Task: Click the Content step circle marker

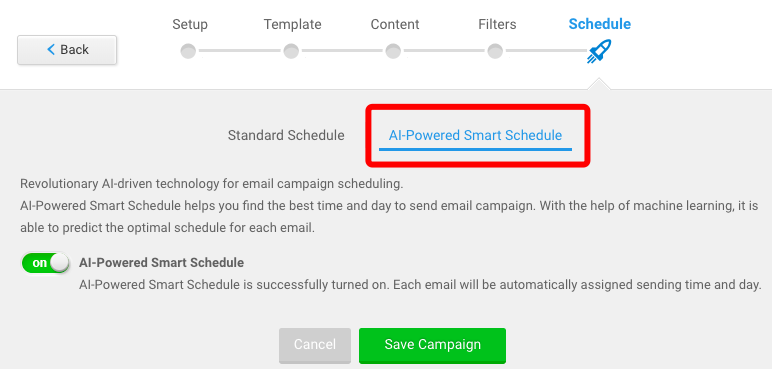Action: click(393, 51)
